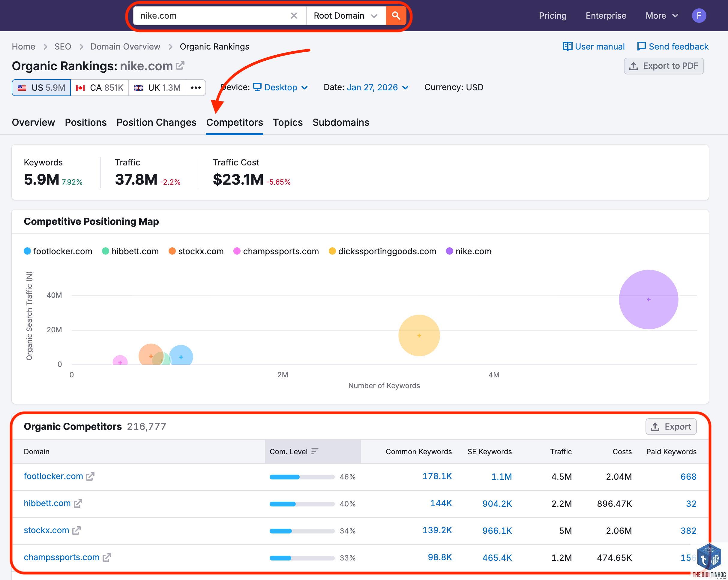Image resolution: width=728 pixels, height=580 pixels.
Task: Go to Home breadcrumb
Action: [x=23, y=46]
